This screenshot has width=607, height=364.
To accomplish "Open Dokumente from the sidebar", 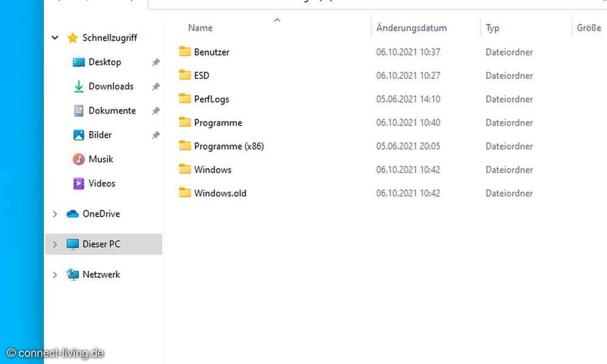I will tap(78, 110).
